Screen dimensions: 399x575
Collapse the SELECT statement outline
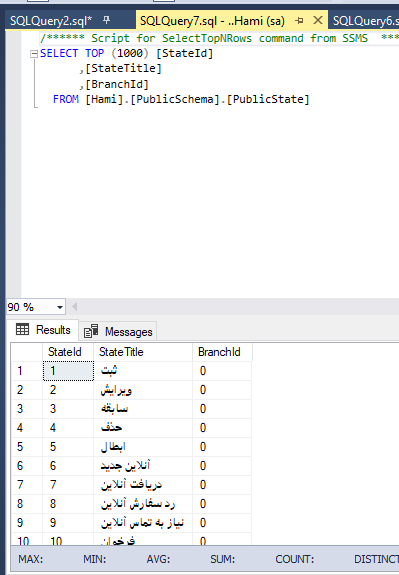(x=34, y=54)
